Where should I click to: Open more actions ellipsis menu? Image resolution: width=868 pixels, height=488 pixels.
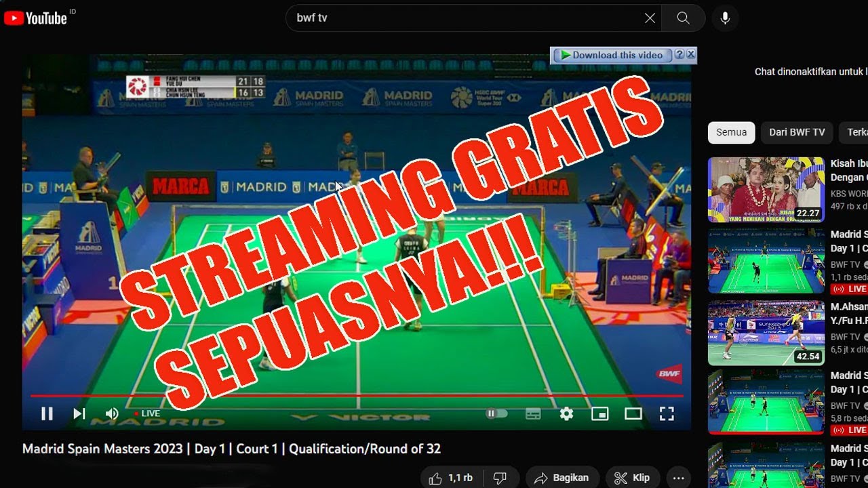coord(679,479)
